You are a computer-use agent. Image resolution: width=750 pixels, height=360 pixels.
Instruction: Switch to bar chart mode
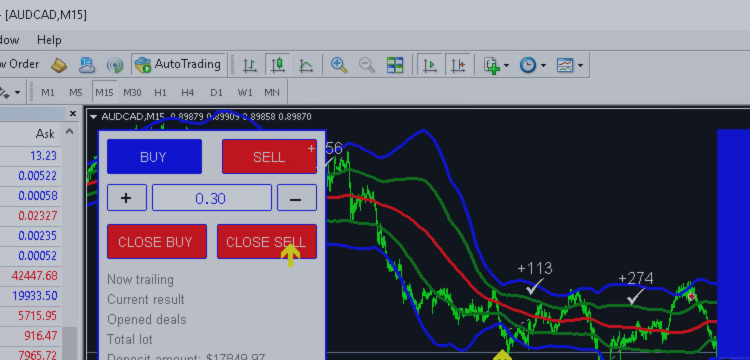(250, 65)
